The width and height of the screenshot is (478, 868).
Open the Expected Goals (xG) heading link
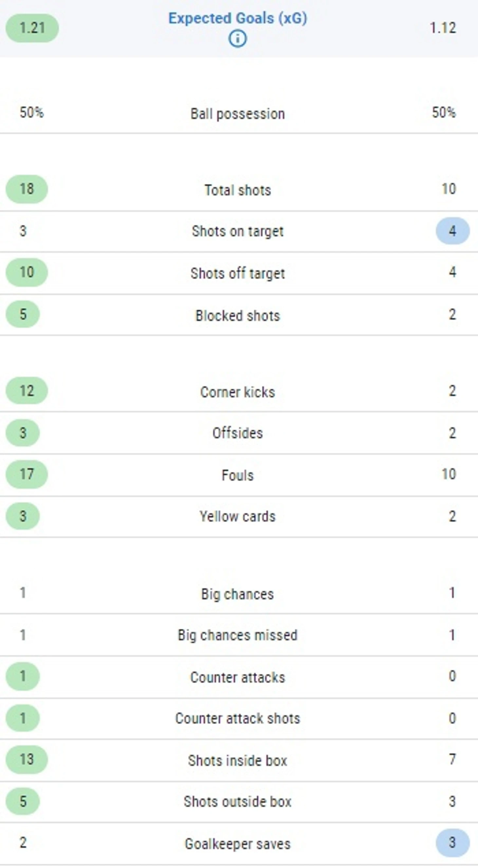238,18
